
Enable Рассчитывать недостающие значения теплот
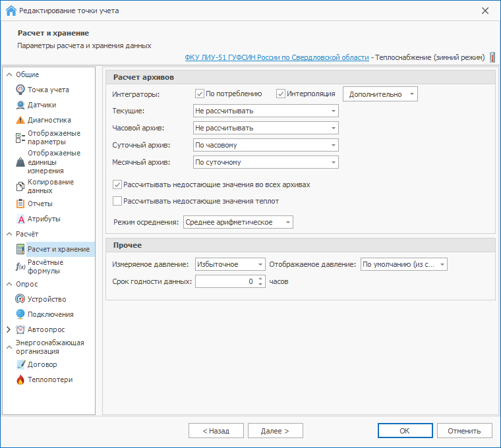click(118, 201)
